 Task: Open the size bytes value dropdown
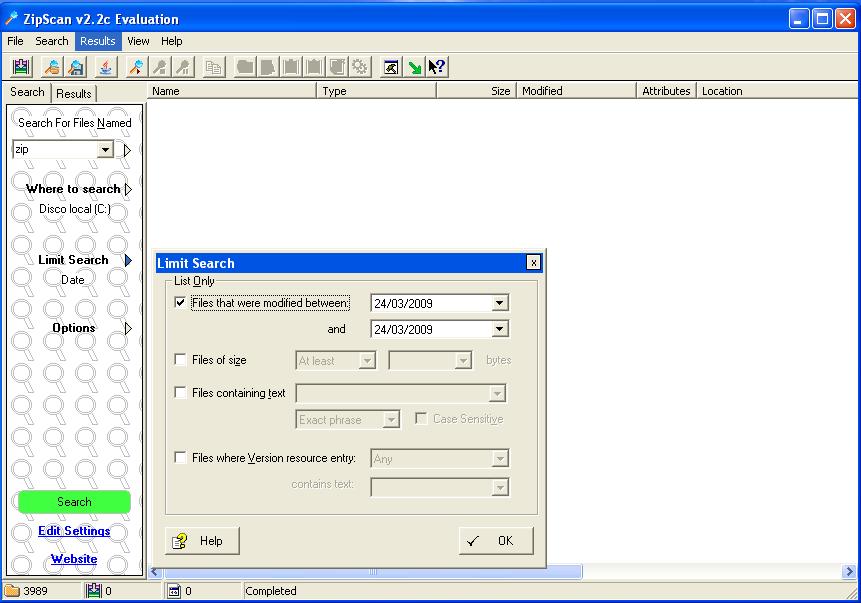(463, 360)
